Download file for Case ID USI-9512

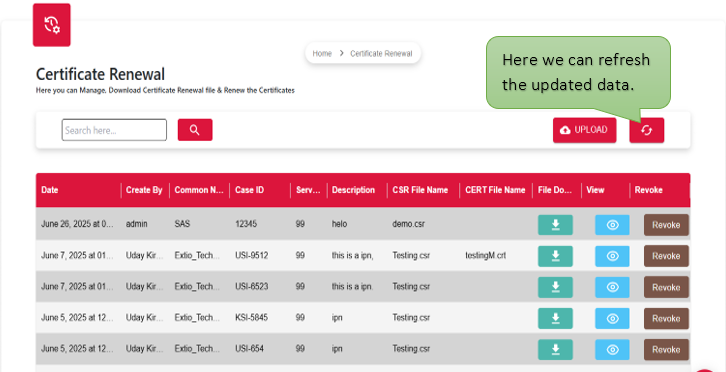555,256
